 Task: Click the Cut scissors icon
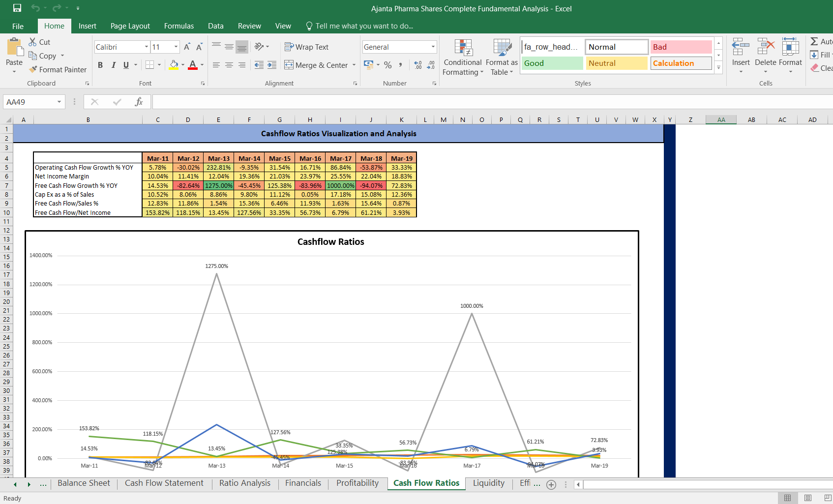tap(33, 42)
